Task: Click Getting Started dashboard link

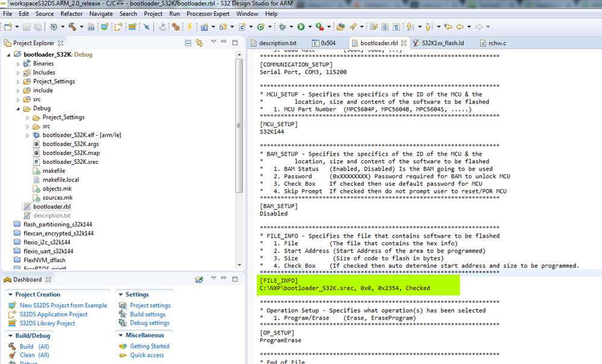Action: tap(149, 346)
